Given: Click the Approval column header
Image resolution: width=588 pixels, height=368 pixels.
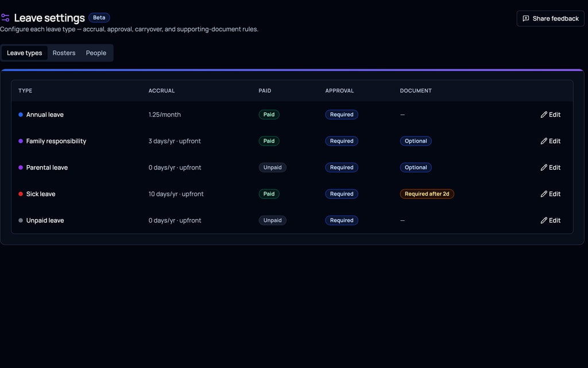Looking at the screenshot, I should click(x=339, y=90).
